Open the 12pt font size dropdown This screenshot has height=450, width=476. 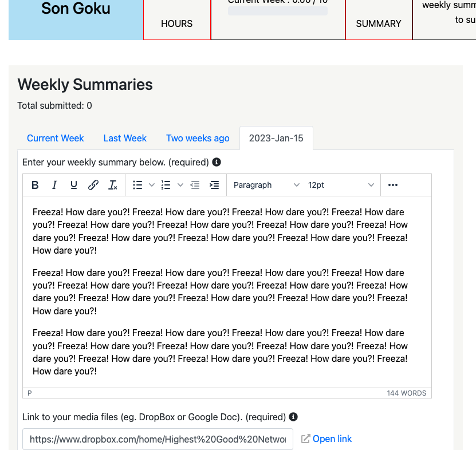click(x=341, y=185)
